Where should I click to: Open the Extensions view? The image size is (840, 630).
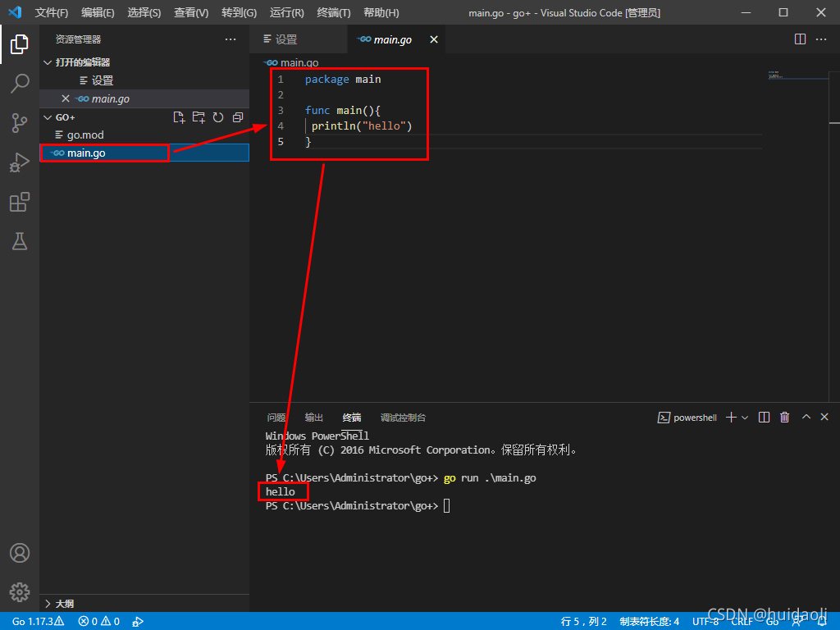coord(20,202)
